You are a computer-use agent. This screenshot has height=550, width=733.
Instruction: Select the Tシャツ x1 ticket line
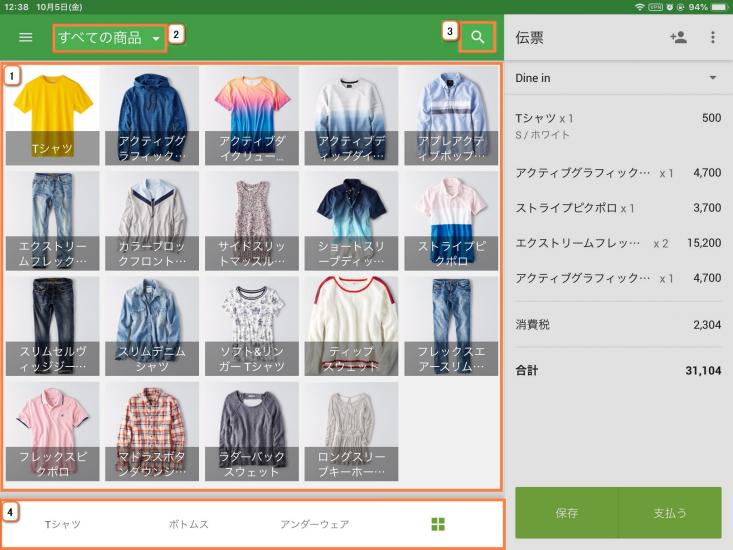click(618, 126)
